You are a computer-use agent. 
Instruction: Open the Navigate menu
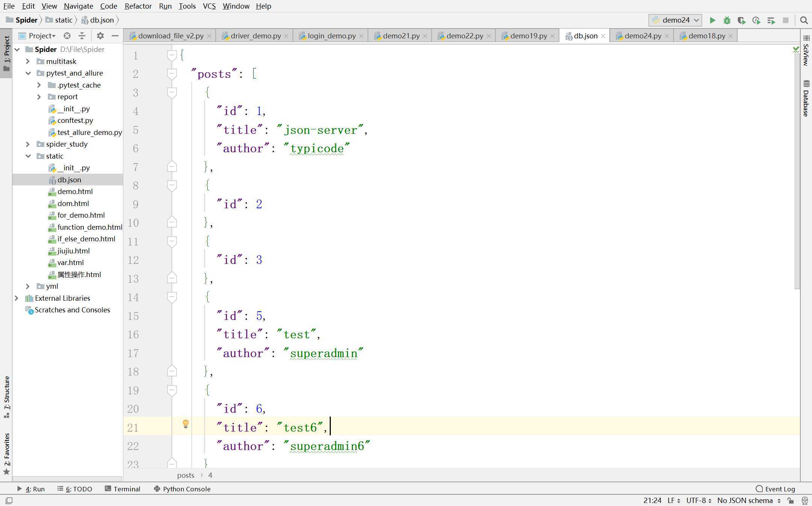point(78,6)
